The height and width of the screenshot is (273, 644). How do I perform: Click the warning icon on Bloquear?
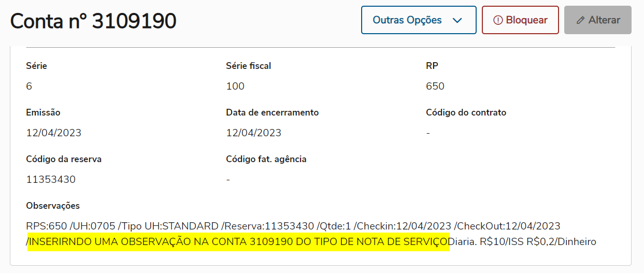pyautogui.click(x=498, y=20)
